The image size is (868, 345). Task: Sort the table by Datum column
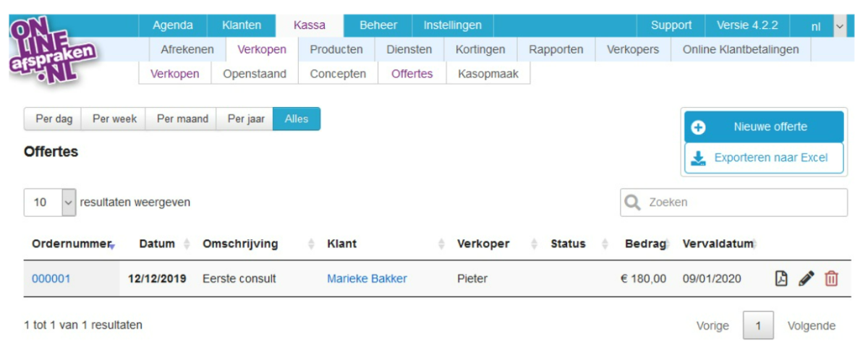186,244
